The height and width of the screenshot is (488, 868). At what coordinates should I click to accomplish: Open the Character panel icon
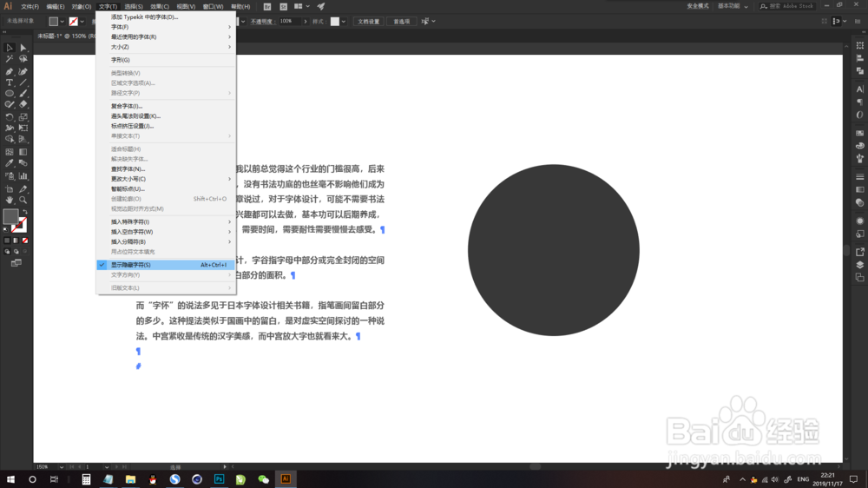[859, 89]
